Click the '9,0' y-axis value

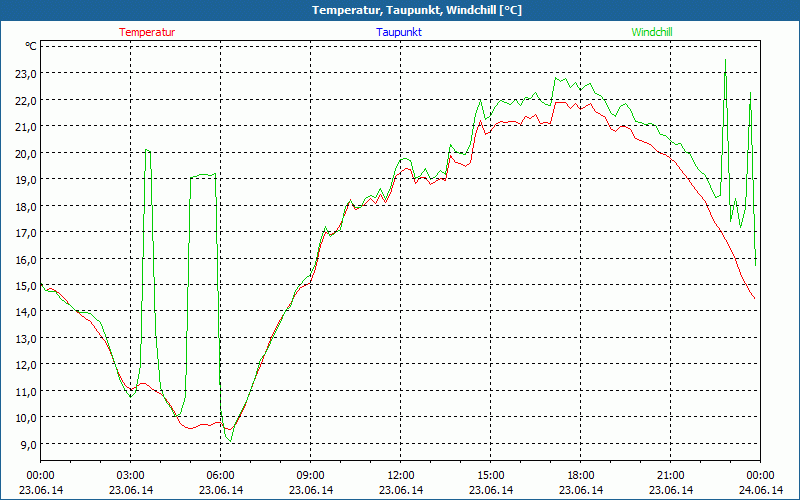tap(29, 445)
